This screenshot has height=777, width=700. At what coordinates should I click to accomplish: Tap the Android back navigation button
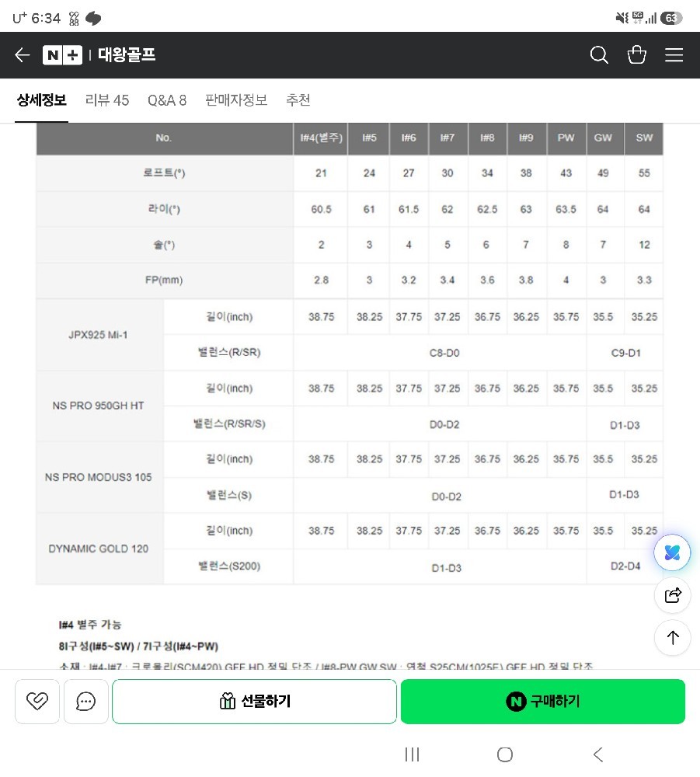point(598,754)
